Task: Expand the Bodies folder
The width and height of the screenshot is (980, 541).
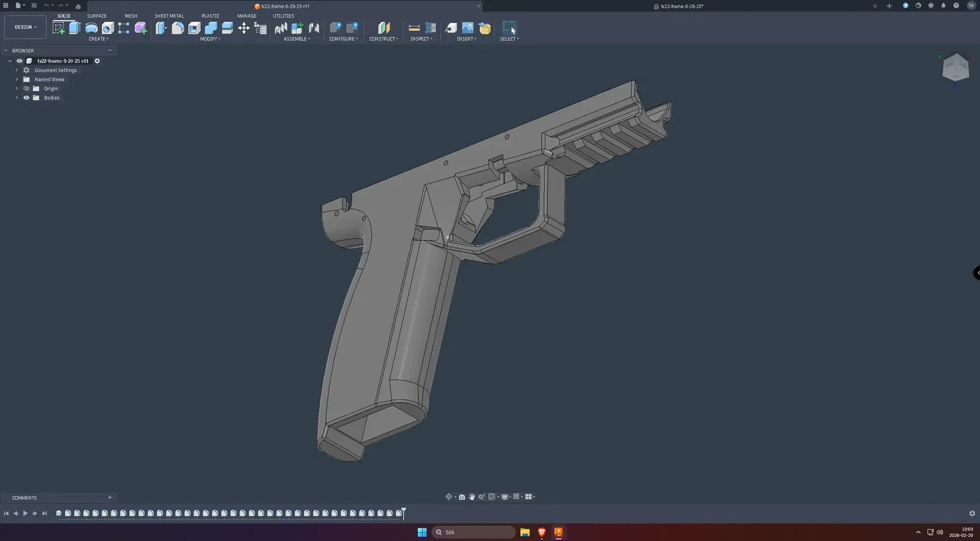Action: pyautogui.click(x=17, y=98)
